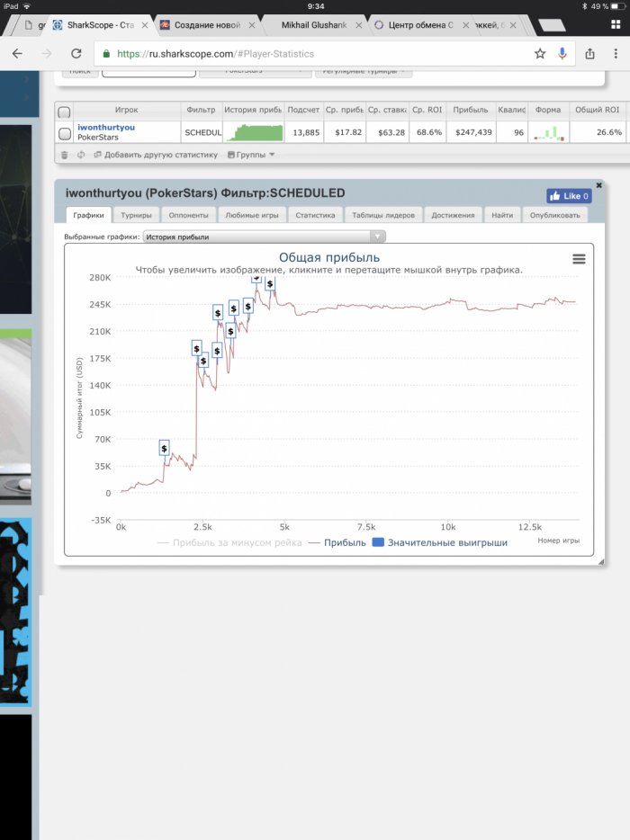Click trash icon below player table

coord(64,155)
